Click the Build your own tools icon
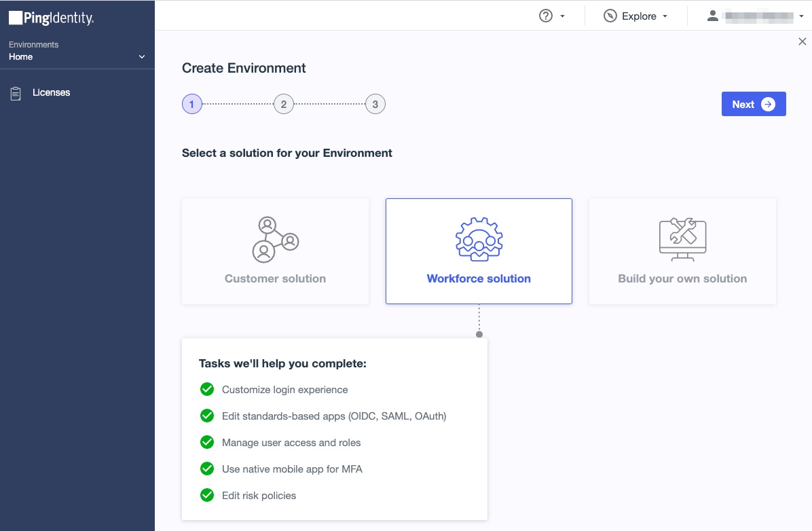The height and width of the screenshot is (531, 812). [x=682, y=239]
